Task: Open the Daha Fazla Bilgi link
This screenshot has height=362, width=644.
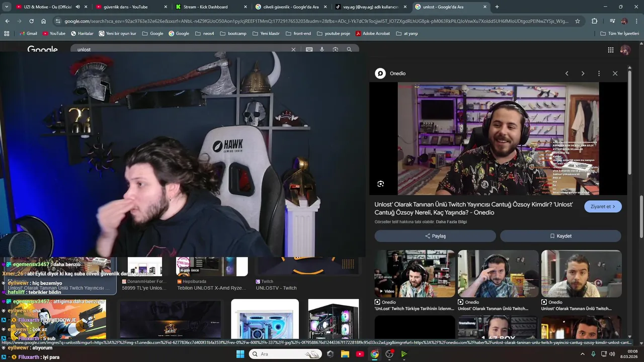Action: tap(451, 222)
